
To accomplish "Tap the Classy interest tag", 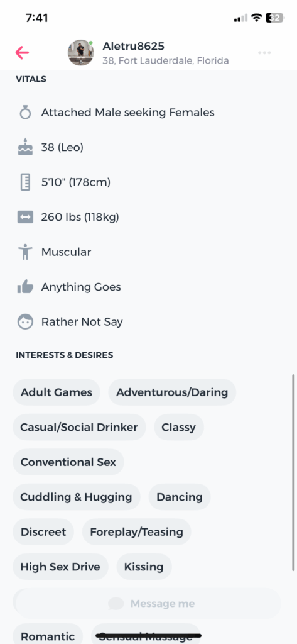I will pyautogui.click(x=179, y=427).
